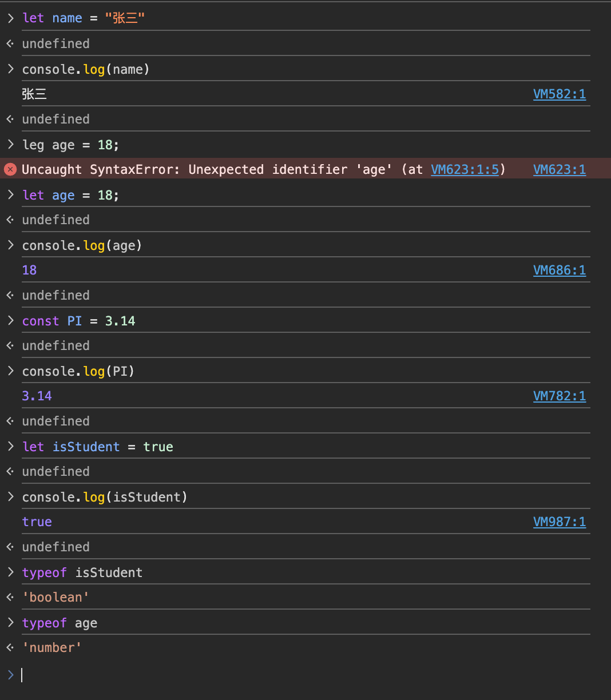This screenshot has height=700, width=611.
Task: Open the VM782:1 source link
Action: [x=560, y=396]
